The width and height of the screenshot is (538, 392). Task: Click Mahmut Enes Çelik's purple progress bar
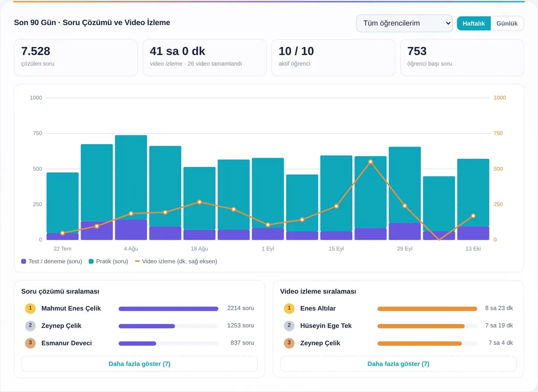[x=168, y=309]
